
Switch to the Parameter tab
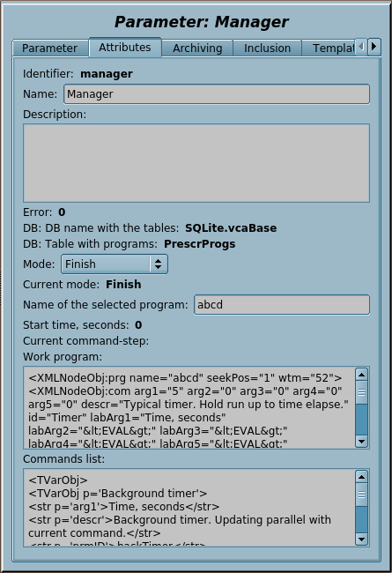(50, 48)
